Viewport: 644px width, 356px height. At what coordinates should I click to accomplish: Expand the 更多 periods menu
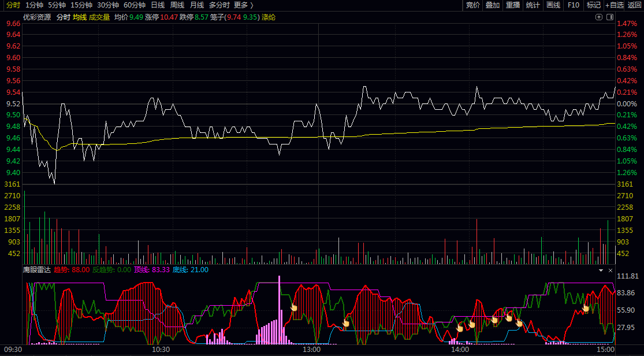244,5
